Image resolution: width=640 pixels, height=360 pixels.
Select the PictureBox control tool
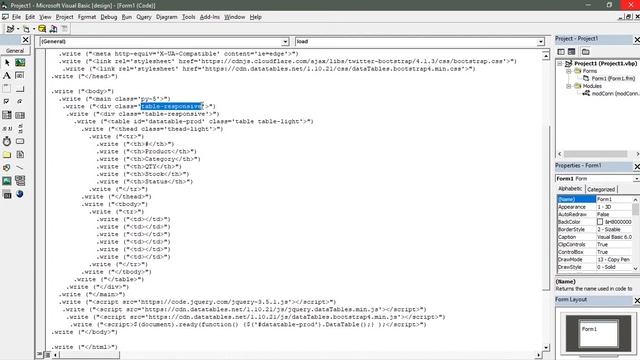click(x=20, y=62)
